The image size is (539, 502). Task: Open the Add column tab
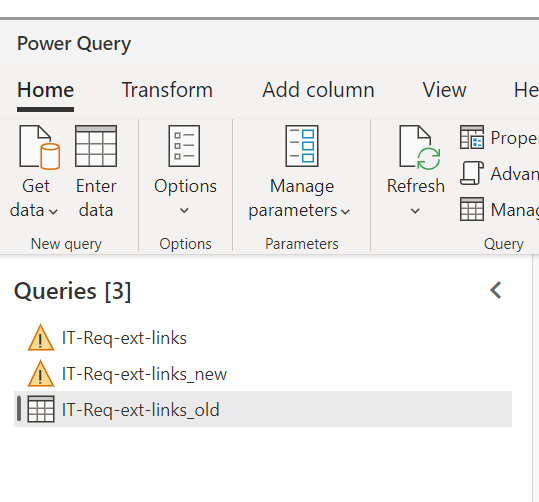click(318, 90)
